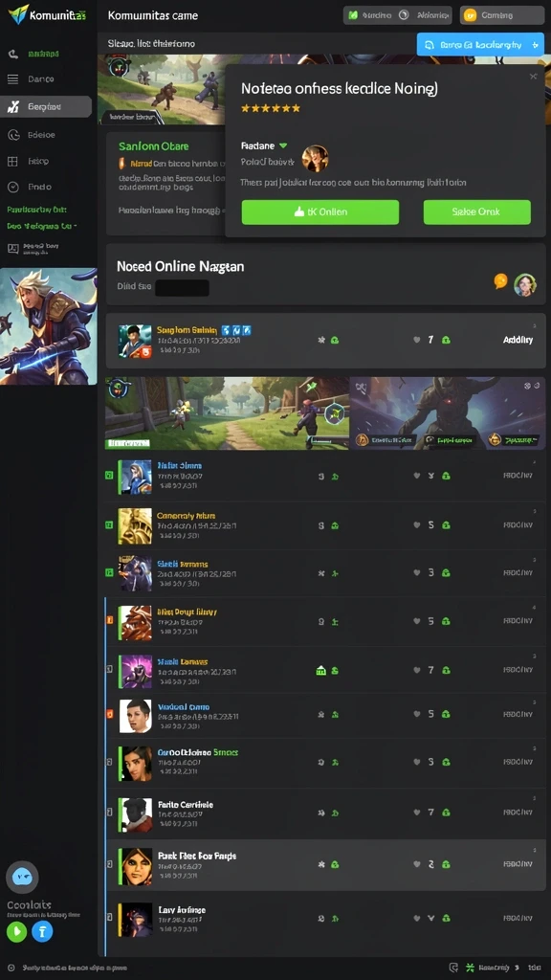Click Addiny in the Sangtom Saining row

tap(518, 340)
